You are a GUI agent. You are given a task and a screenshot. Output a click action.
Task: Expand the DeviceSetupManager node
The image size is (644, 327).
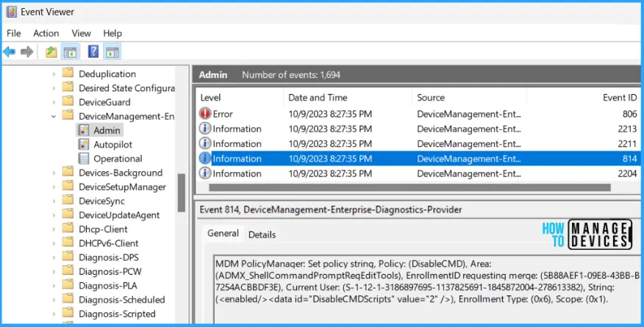tap(54, 187)
